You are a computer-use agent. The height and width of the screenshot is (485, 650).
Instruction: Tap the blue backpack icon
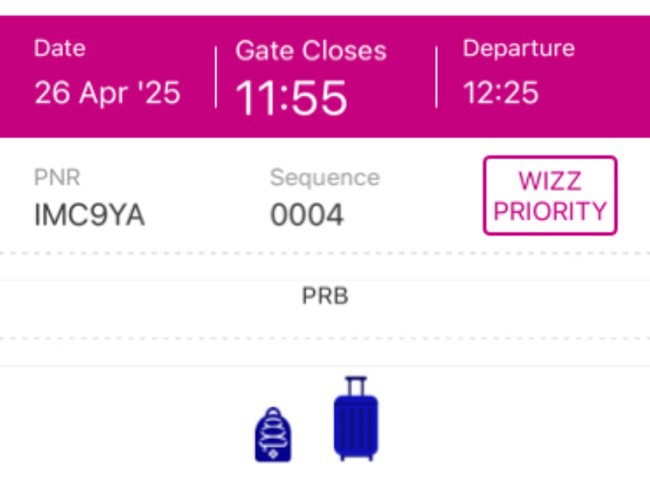click(273, 435)
